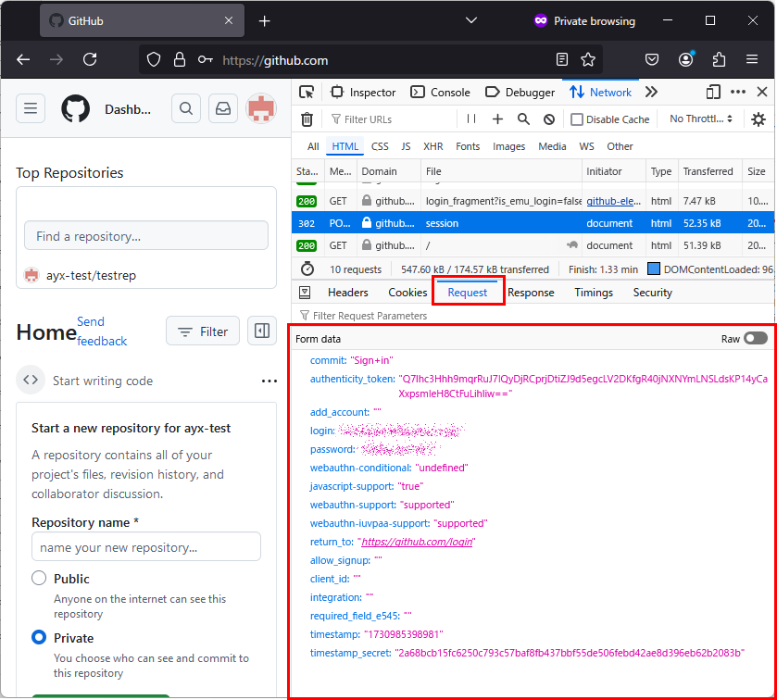777x700 pixels.
Task: Bookmark this page with star icon
Action: [587, 60]
